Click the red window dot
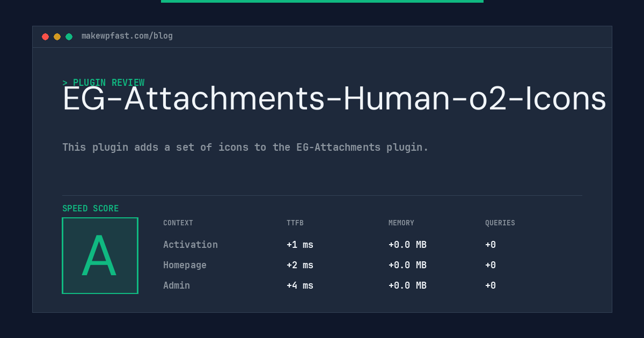 click(x=45, y=36)
